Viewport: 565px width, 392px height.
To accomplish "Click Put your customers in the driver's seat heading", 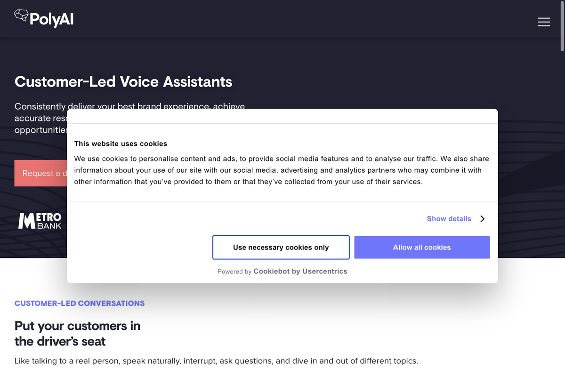I will point(78,334).
